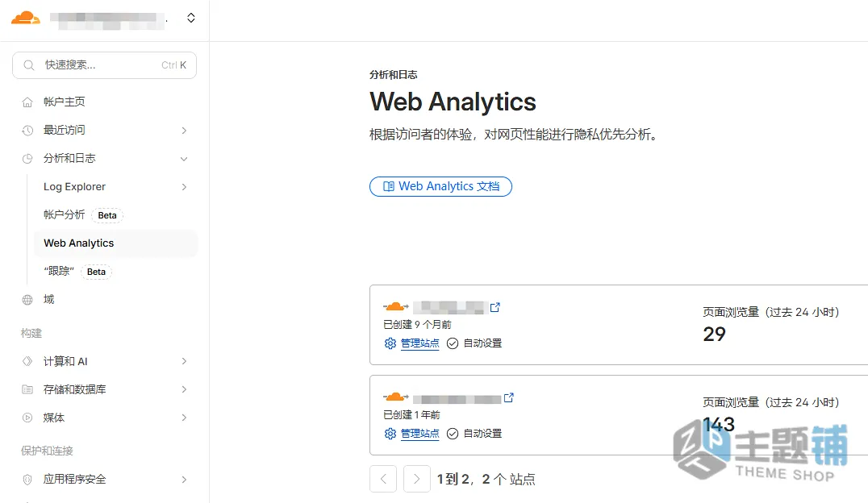Viewport: 868px width, 503px height.
Task: Click the pie chart icon beside 分析和日志
Action: pos(27,159)
